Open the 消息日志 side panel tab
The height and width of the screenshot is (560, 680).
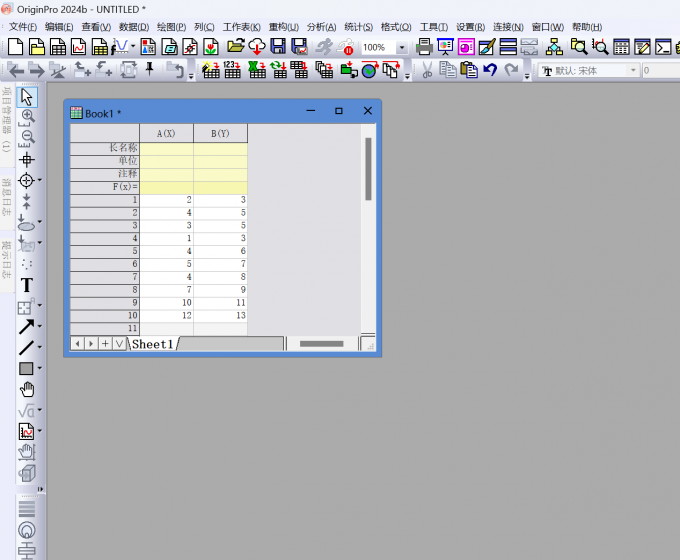pyautogui.click(x=6, y=197)
